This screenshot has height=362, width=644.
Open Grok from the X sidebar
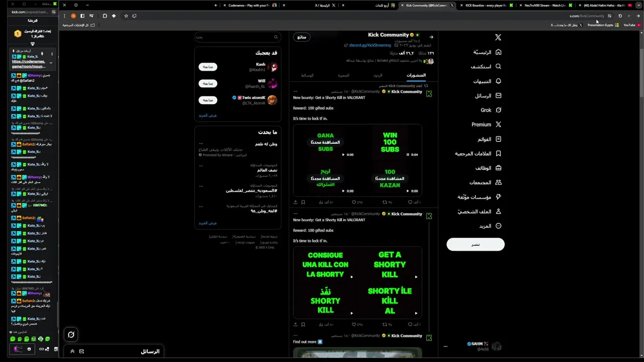pos(491,110)
